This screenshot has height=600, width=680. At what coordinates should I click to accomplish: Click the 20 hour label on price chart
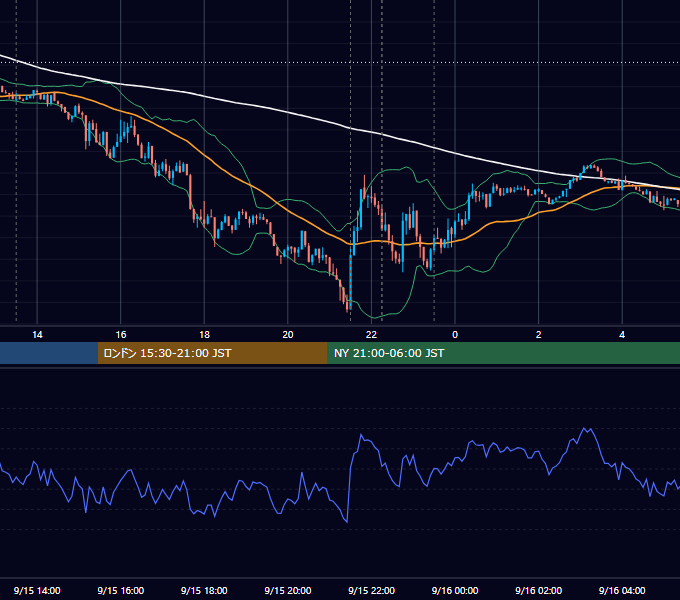click(288, 335)
